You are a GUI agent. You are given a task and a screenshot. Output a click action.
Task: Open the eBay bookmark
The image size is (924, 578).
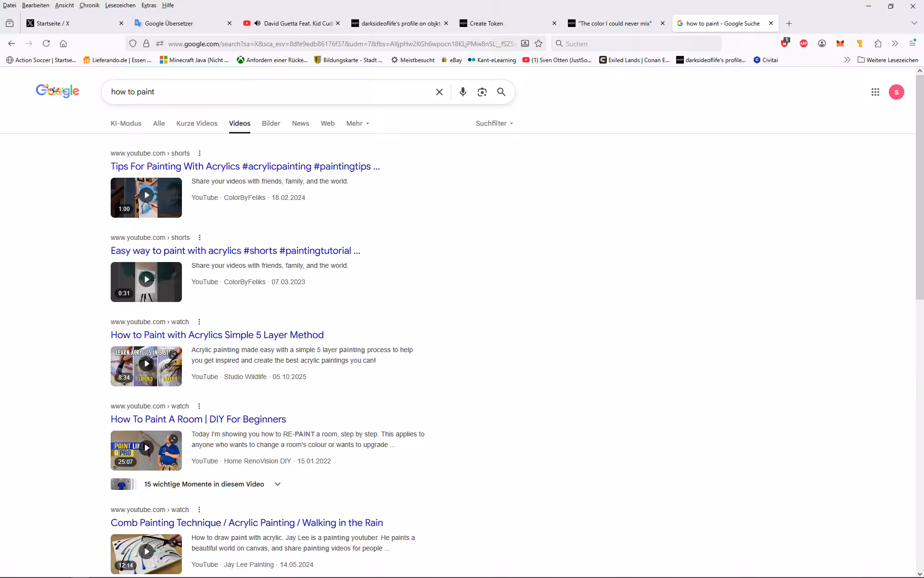coord(451,60)
